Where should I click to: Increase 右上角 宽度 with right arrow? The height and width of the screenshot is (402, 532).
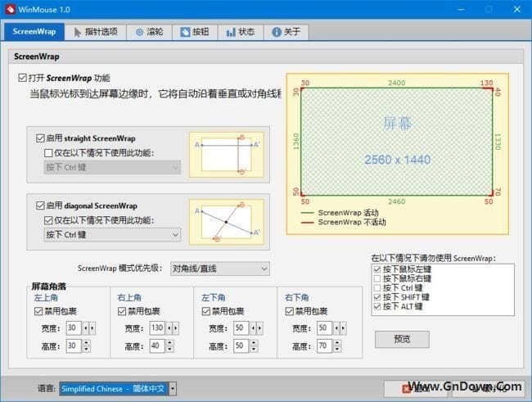click(x=176, y=328)
